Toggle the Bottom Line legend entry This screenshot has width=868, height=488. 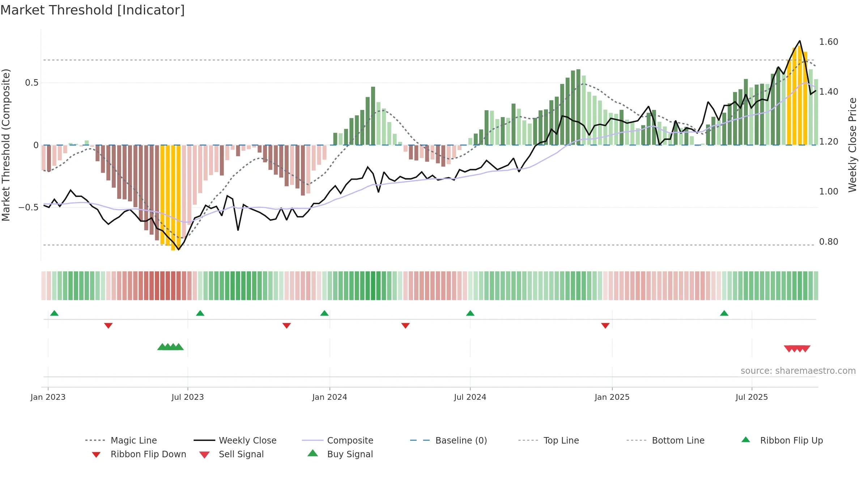[x=665, y=440]
